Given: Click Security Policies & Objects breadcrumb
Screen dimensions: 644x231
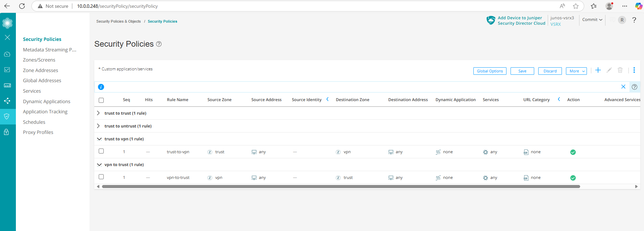Looking at the screenshot, I should pyautogui.click(x=119, y=21).
